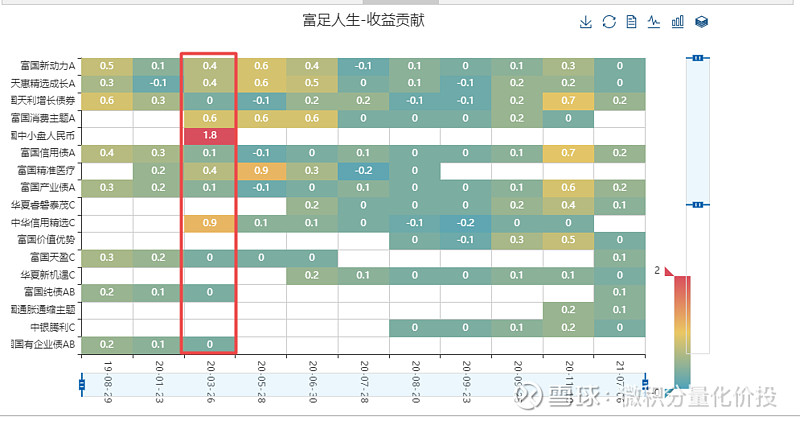Click the 富国精准医疗 row label
800x421 pixels.
click(x=46, y=170)
